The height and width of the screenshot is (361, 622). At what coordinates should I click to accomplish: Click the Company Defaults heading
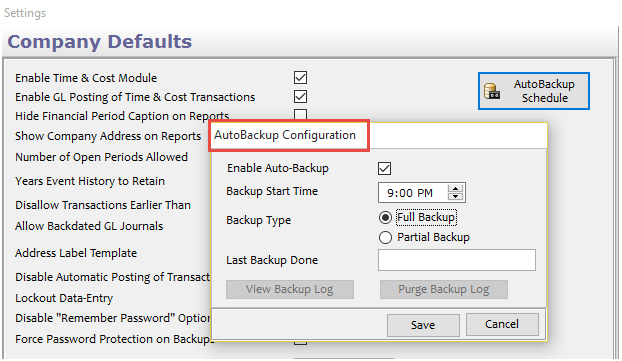tap(100, 42)
